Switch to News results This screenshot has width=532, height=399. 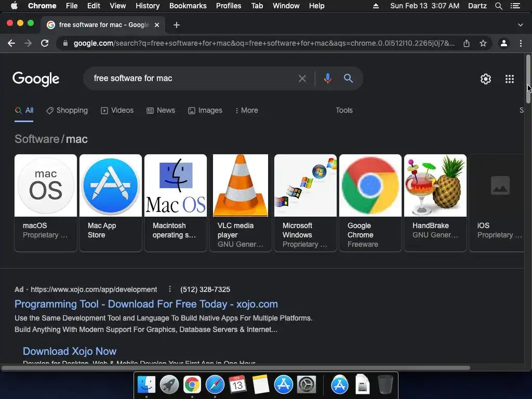point(161,111)
